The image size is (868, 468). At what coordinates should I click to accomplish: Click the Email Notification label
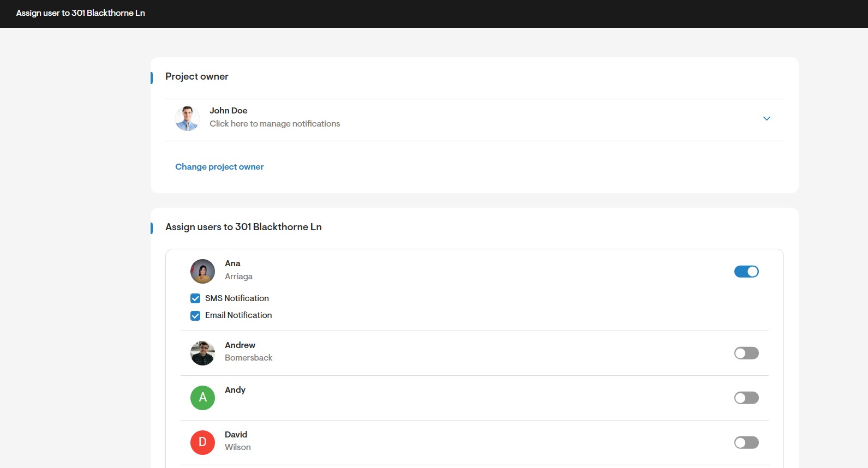click(x=238, y=315)
